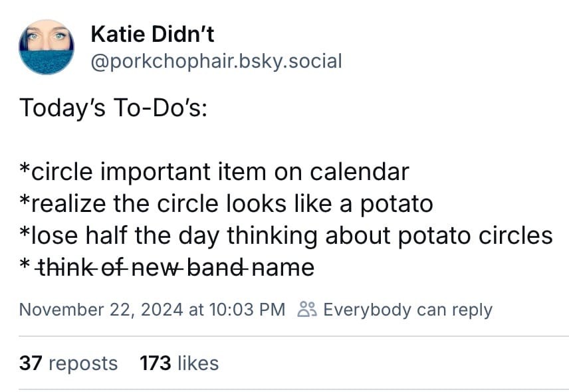Click Katie Didn't's profile avatar
569x392 pixels.
tap(47, 47)
